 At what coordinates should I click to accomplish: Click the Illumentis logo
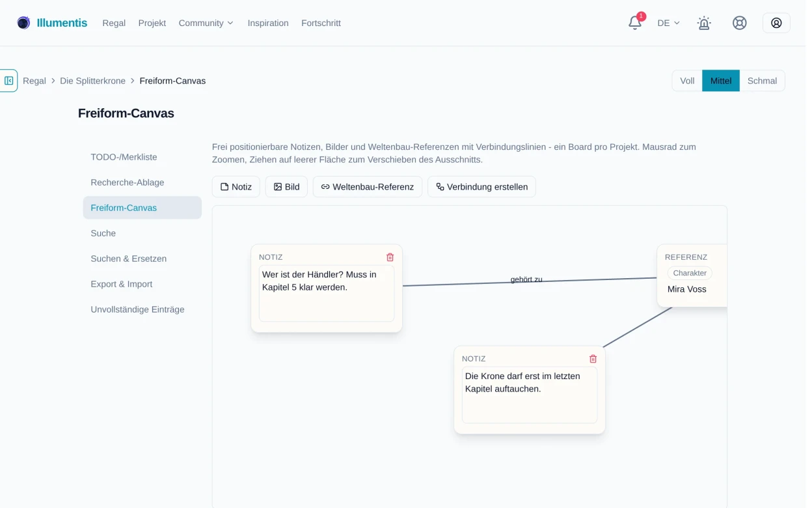click(52, 23)
